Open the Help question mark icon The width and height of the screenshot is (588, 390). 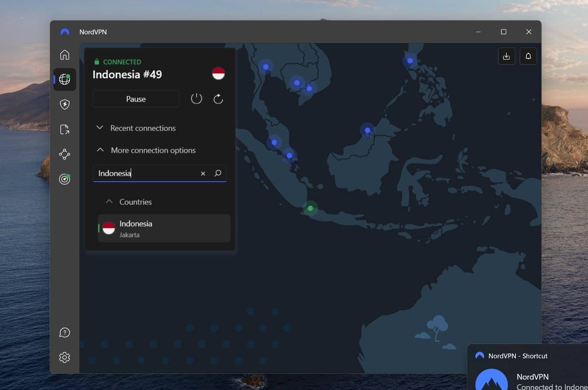pyautogui.click(x=65, y=333)
